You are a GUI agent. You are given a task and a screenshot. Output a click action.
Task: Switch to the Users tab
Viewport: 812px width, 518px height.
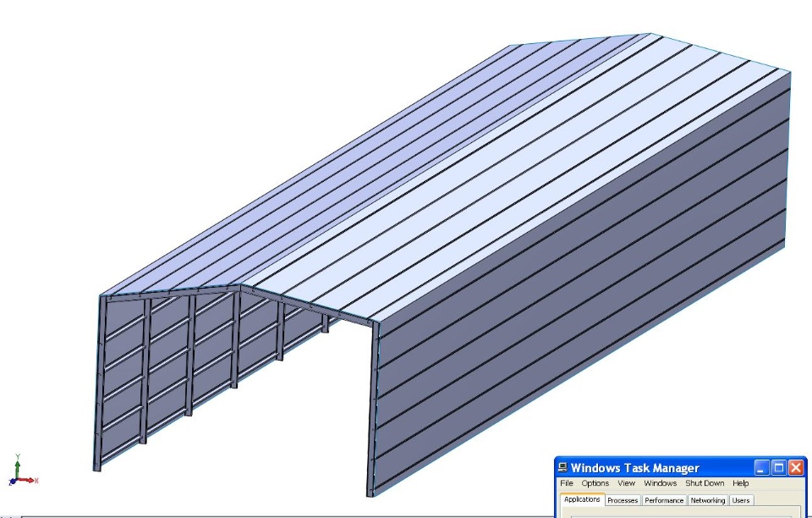[741, 500]
